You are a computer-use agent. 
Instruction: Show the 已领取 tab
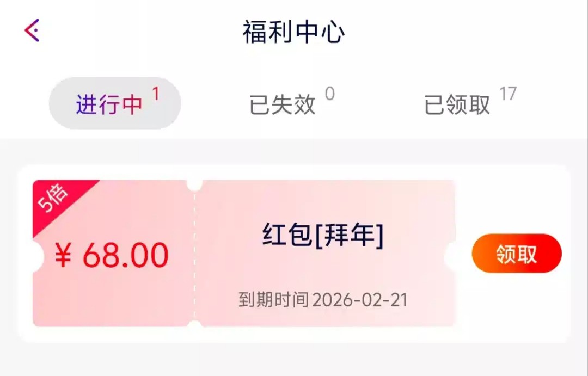coord(457,104)
